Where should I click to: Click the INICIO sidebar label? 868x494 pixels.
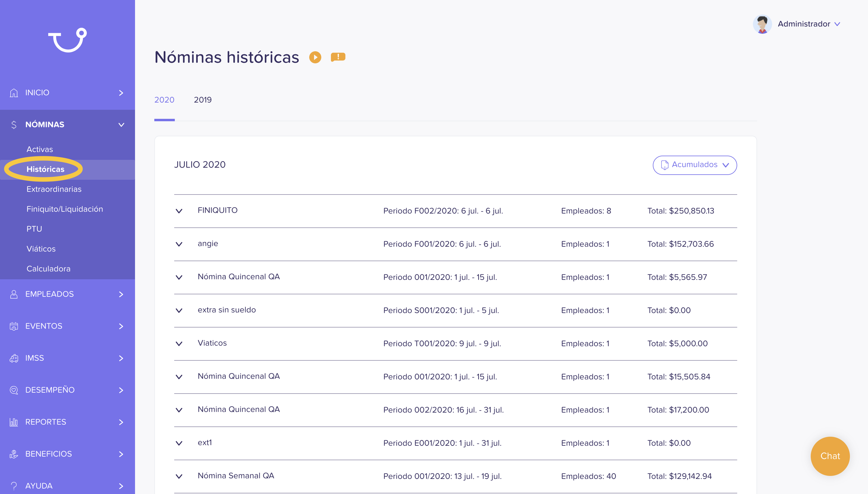(37, 93)
